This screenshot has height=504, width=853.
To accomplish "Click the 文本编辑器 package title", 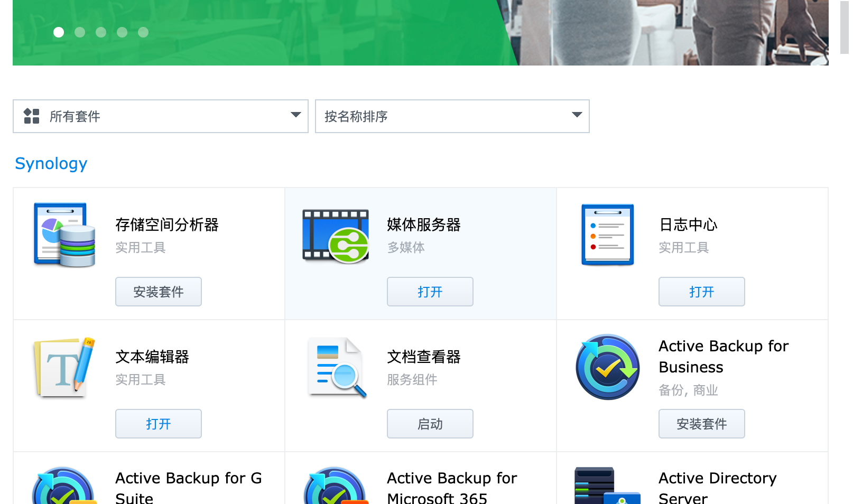I will coord(152,357).
